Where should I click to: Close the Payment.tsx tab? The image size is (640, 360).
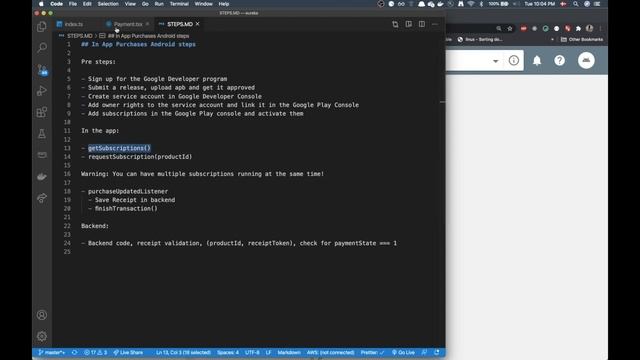tap(147, 24)
